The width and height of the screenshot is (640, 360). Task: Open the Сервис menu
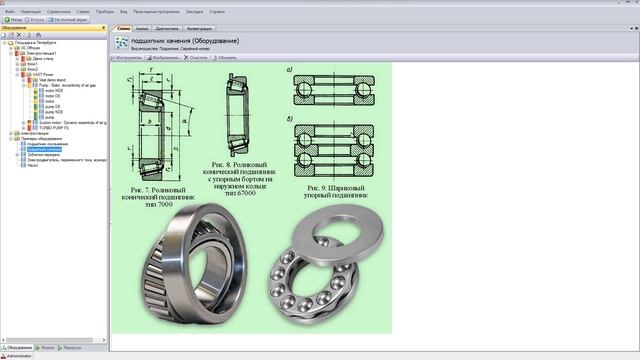[x=83, y=12]
